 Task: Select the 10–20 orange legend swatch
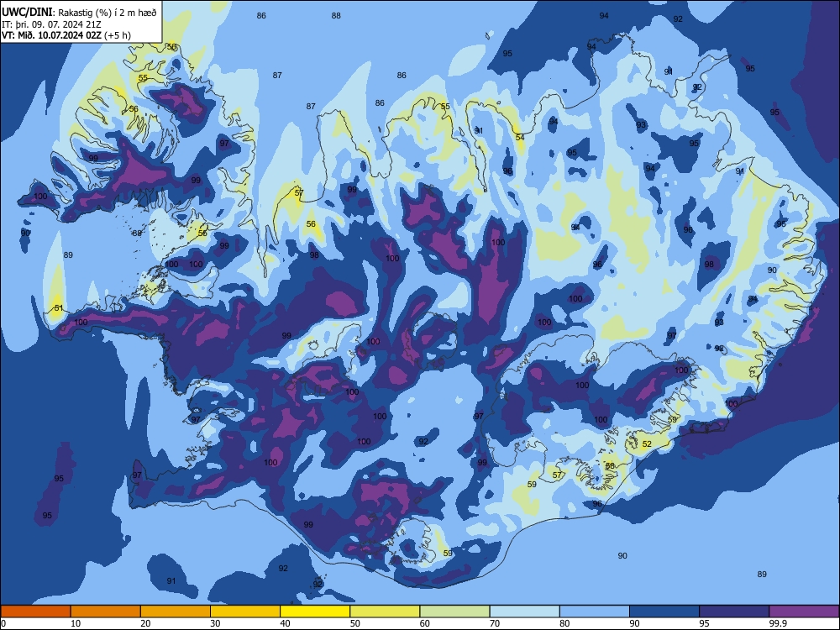[106, 612]
